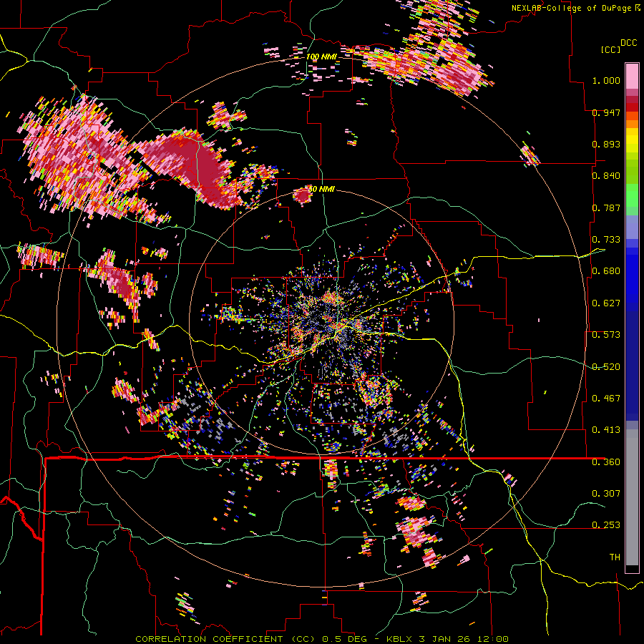The width and height of the screenshot is (644, 644).
Task: Click the 1.000 value on the scale
Action: (x=606, y=80)
